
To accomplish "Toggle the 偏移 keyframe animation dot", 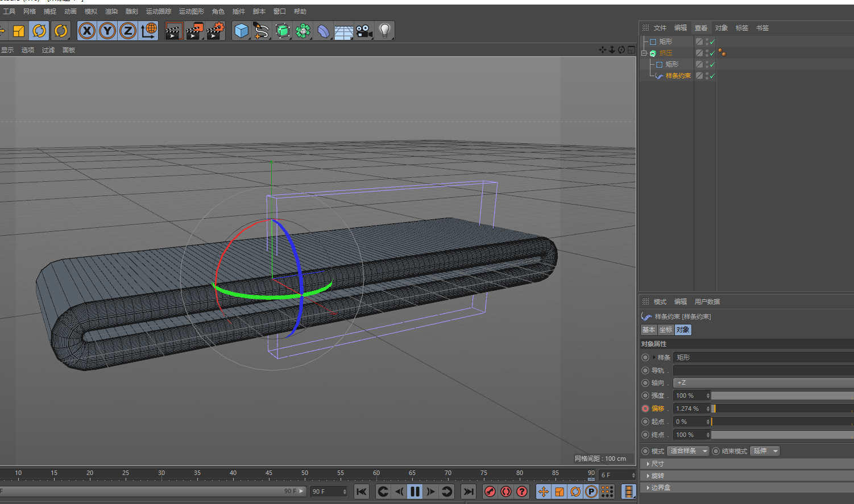I will [x=645, y=409].
